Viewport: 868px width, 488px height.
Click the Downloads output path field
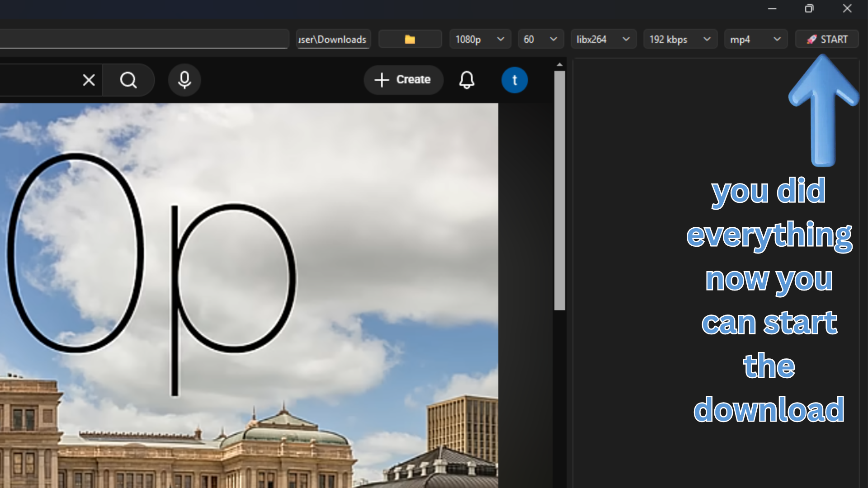[333, 39]
